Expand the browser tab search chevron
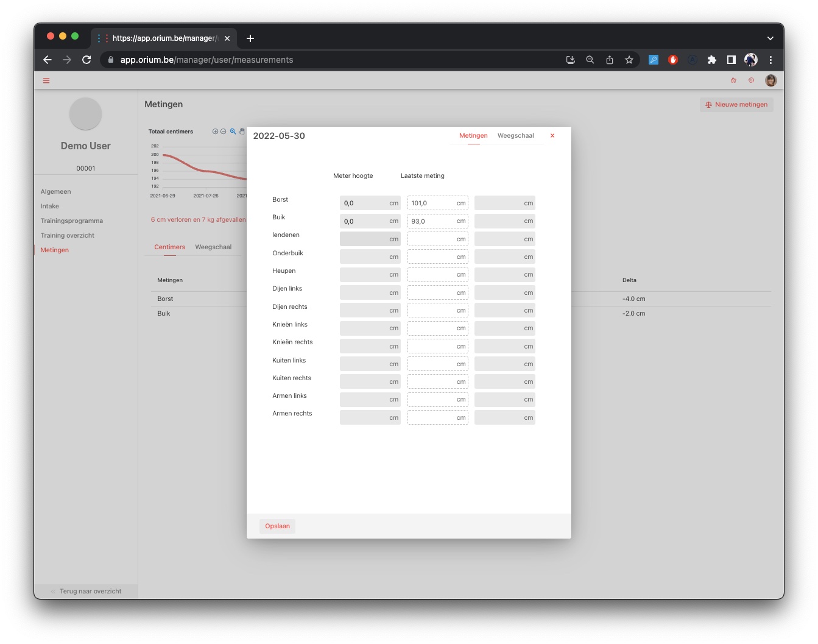818x644 pixels. (770, 38)
